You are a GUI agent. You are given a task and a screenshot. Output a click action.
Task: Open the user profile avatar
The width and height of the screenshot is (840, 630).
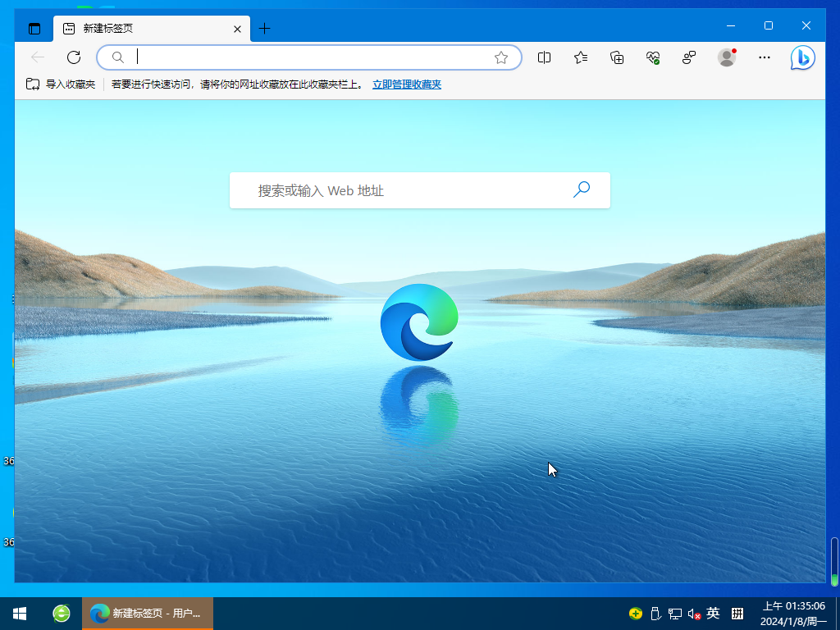click(727, 57)
